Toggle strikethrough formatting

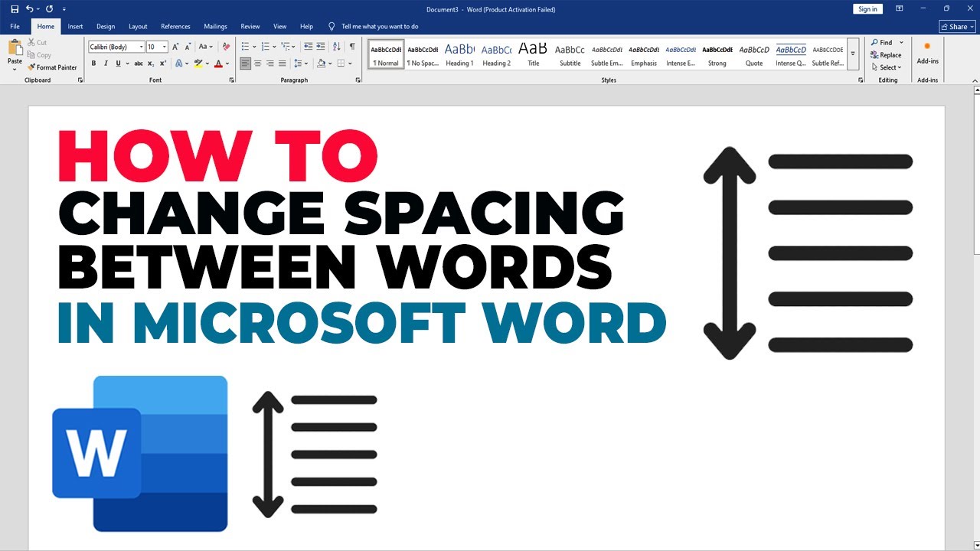pyautogui.click(x=138, y=64)
